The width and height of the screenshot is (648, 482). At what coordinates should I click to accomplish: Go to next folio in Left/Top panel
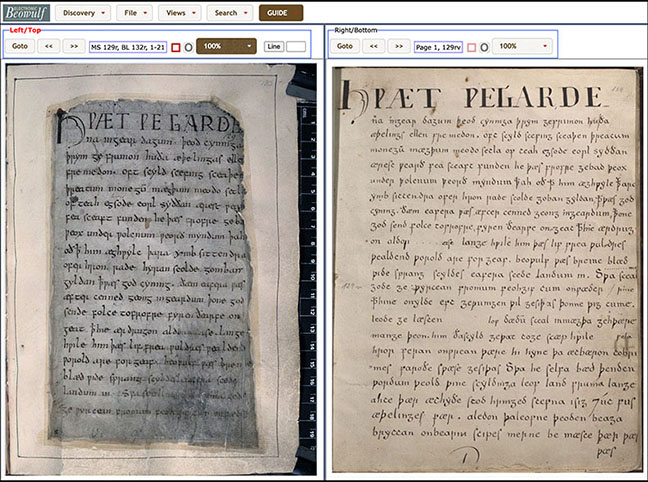tap(74, 46)
